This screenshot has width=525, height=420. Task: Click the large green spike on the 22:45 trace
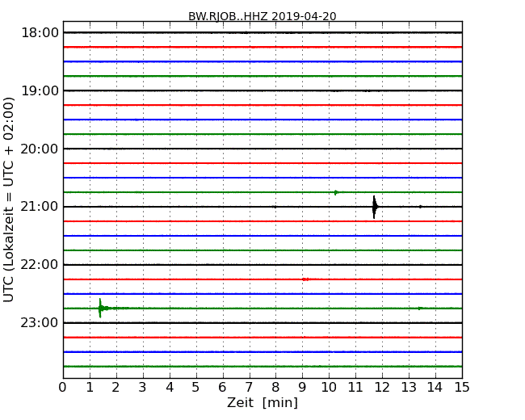(x=100, y=308)
